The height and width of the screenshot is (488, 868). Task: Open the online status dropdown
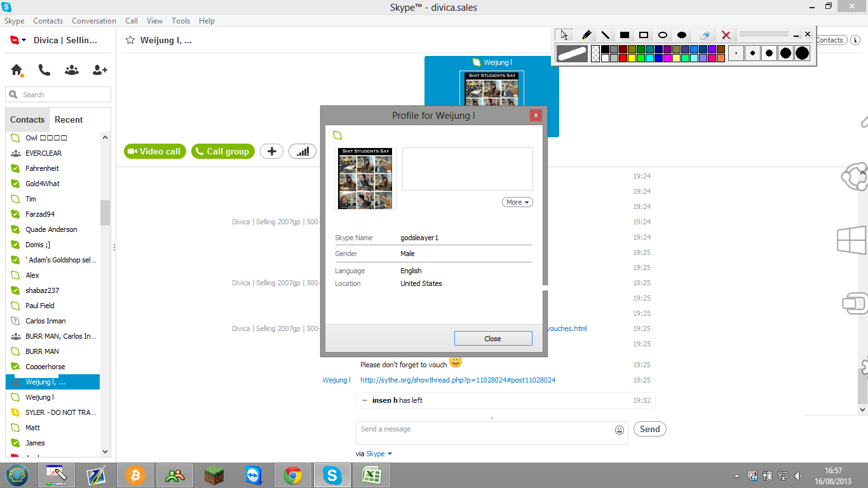[18, 40]
